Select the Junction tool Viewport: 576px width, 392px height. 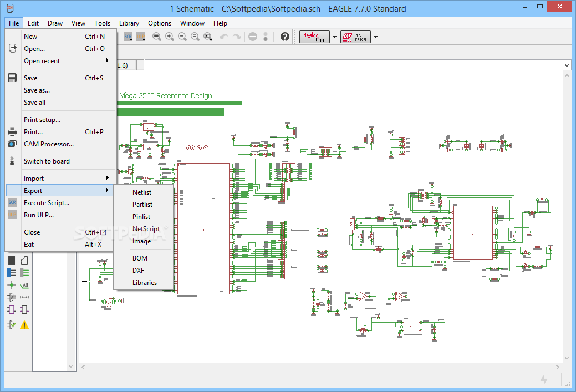coord(12,285)
